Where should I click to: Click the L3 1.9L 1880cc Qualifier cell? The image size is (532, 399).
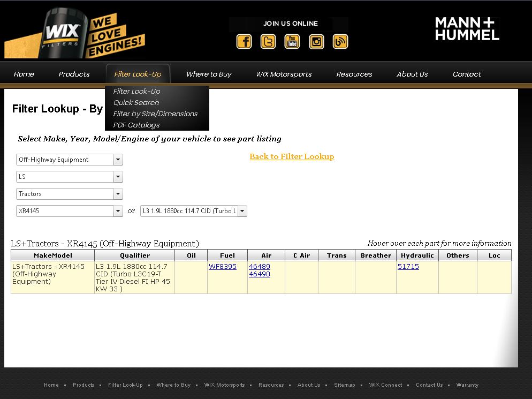pyautogui.click(x=135, y=277)
